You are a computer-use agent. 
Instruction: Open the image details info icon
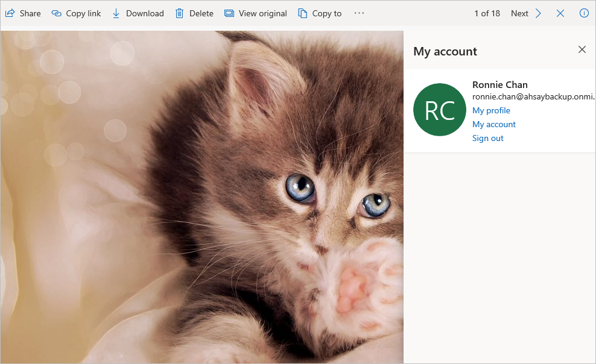584,13
